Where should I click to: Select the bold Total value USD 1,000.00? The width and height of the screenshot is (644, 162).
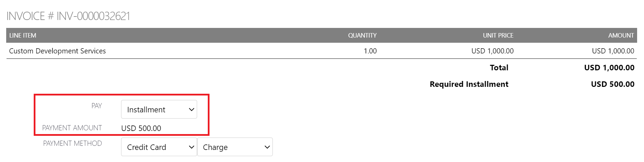pyautogui.click(x=609, y=68)
